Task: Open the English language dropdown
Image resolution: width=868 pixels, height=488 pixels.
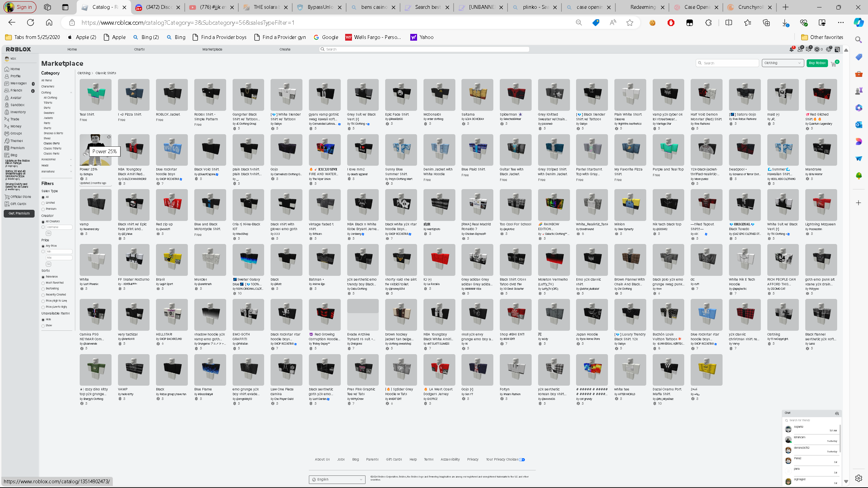Action: (x=337, y=479)
